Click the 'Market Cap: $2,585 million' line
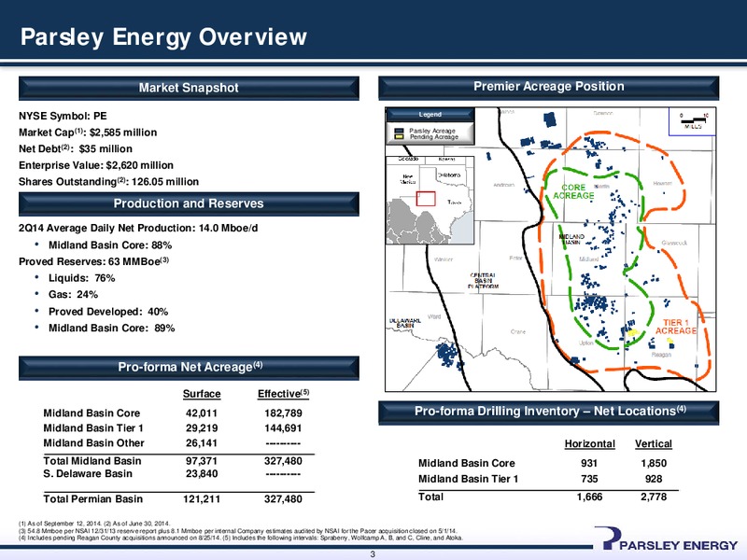 click(88, 133)
